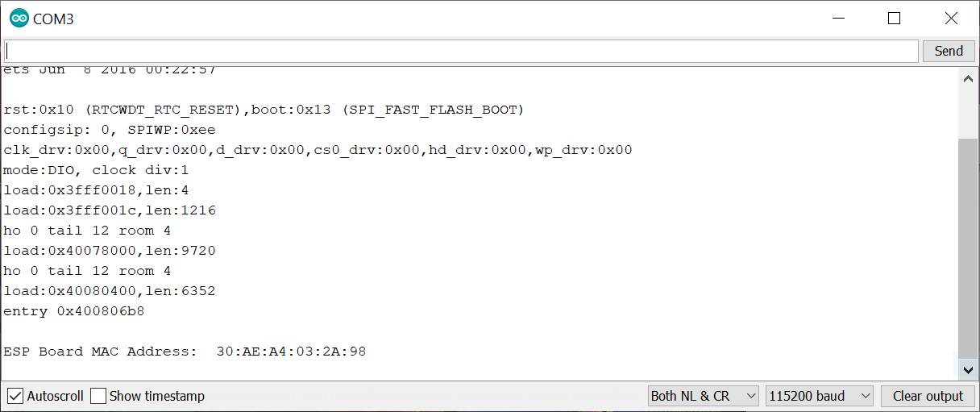The width and height of the screenshot is (980, 412).
Task: Enable the Show timestamp checkbox
Action: tap(98, 396)
